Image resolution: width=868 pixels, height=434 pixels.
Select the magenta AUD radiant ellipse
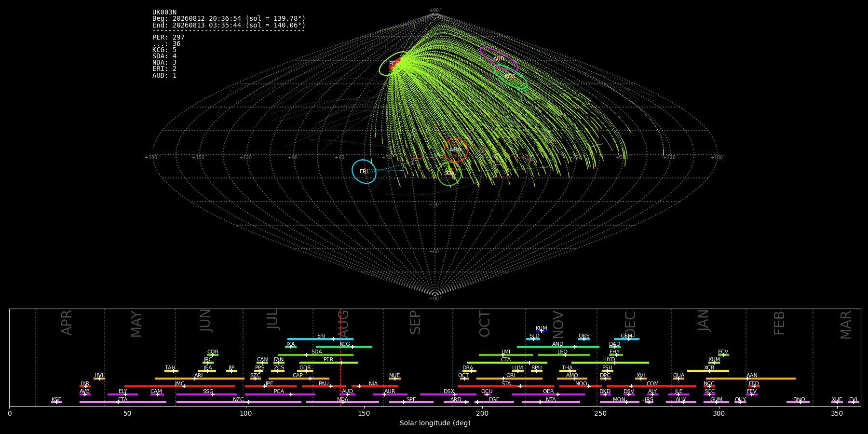tap(500, 59)
